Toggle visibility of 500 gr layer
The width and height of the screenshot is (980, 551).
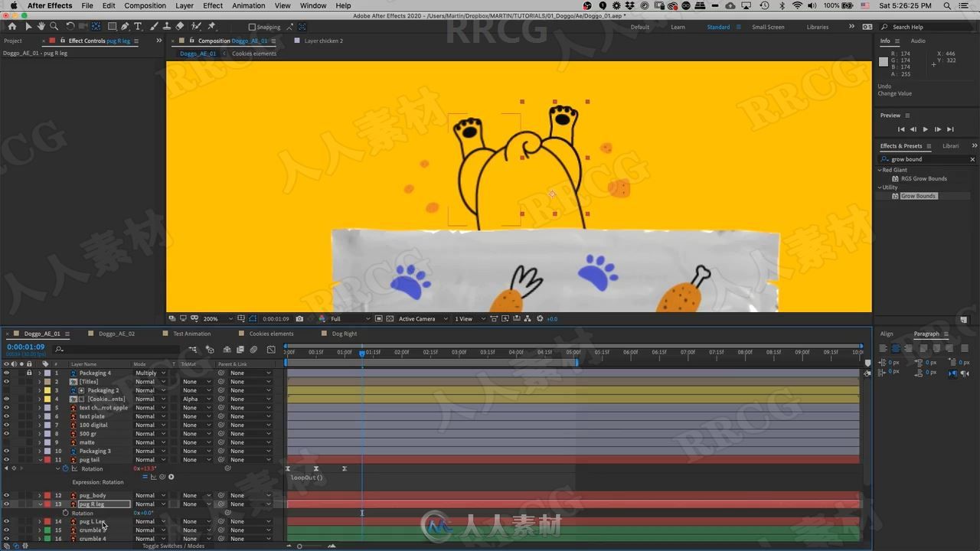tap(6, 434)
